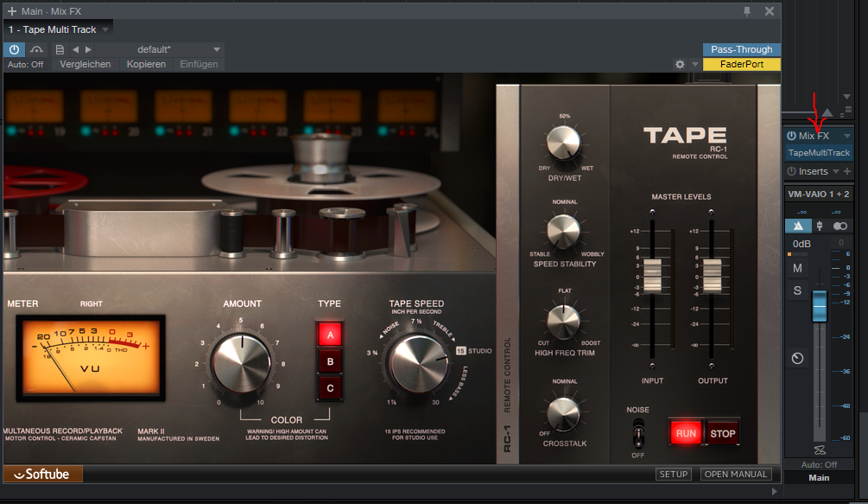
Task: Click the plug icon next to the metronome
Action: (x=820, y=226)
